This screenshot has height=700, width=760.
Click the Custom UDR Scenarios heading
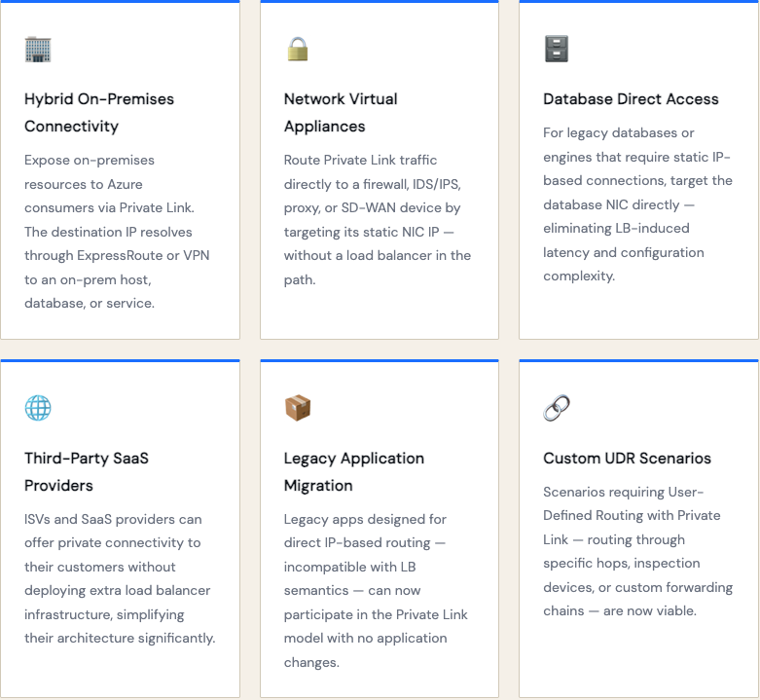point(627,459)
